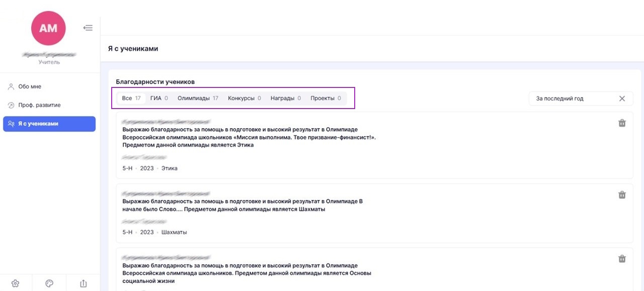Click the Я с учениками page title
The width and height of the screenshot is (644, 291).
click(x=133, y=49)
